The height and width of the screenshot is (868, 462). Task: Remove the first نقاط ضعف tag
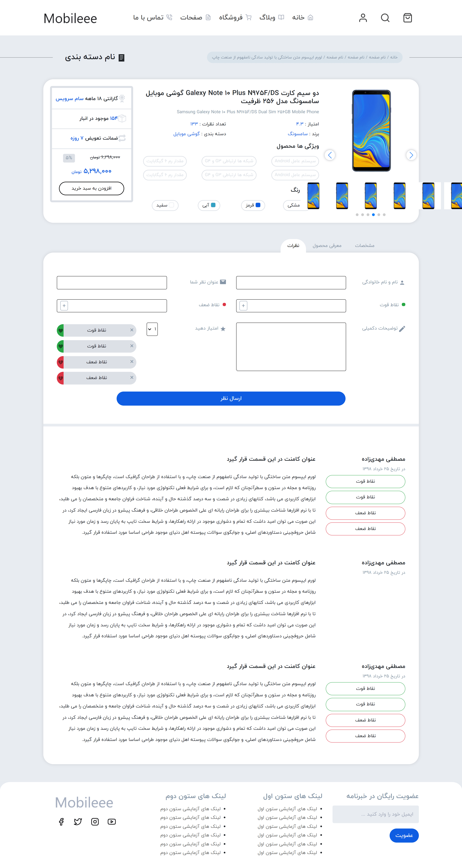(x=132, y=361)
